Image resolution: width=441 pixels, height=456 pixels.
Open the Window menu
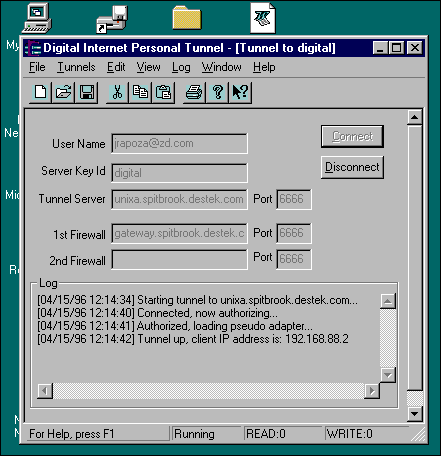coord(222,67)
